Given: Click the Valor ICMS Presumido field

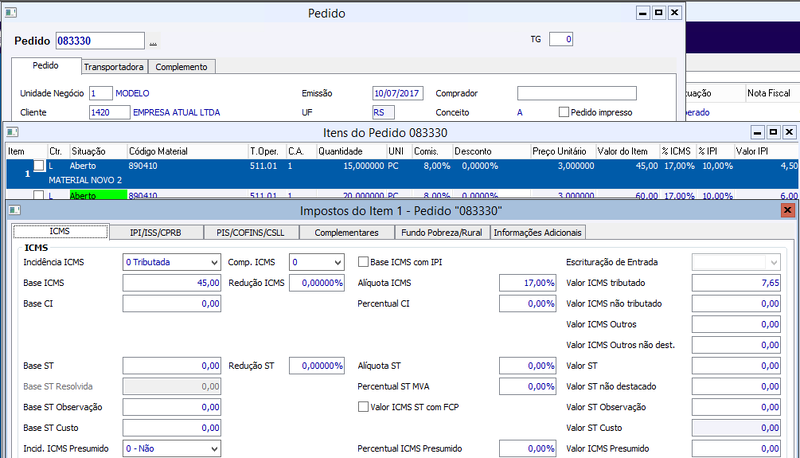Looking at the screenshot, I should click(736, 449).
